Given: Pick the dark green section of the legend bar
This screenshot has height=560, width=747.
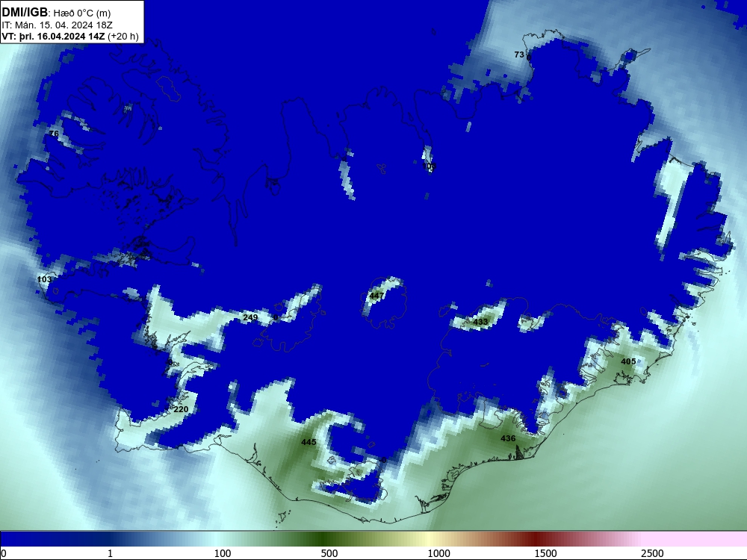Looking at the screenshot, I should pos(324,539).
